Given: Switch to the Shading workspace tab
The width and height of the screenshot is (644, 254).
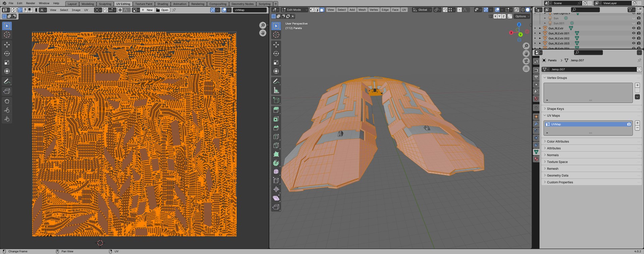Looking at the screenshot, I should click(163, 4).
